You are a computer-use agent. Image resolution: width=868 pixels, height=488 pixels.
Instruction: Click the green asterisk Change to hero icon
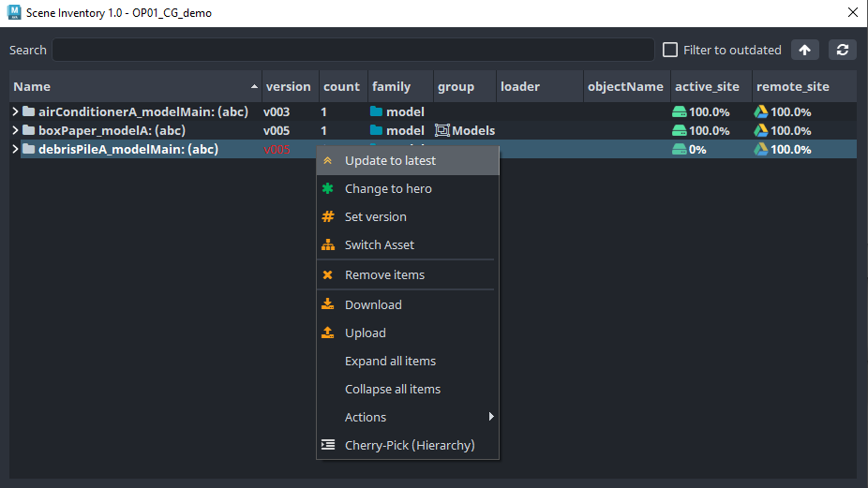[x=328, y=188]
